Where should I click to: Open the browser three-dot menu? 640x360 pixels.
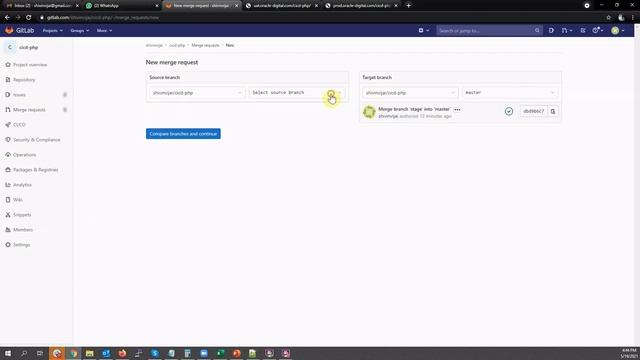pos(633,18)
